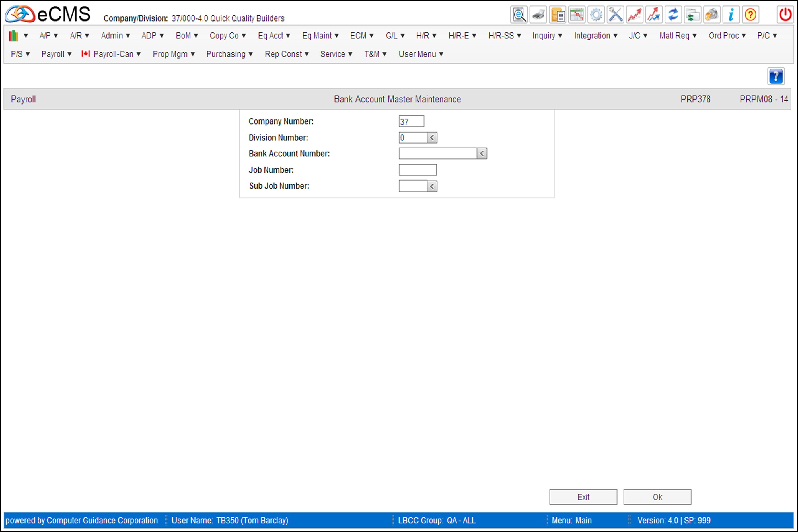This screenshot has width=798, height=532.
Task: Expand the Ord Proc menu
Action: [x=727, y=35]
